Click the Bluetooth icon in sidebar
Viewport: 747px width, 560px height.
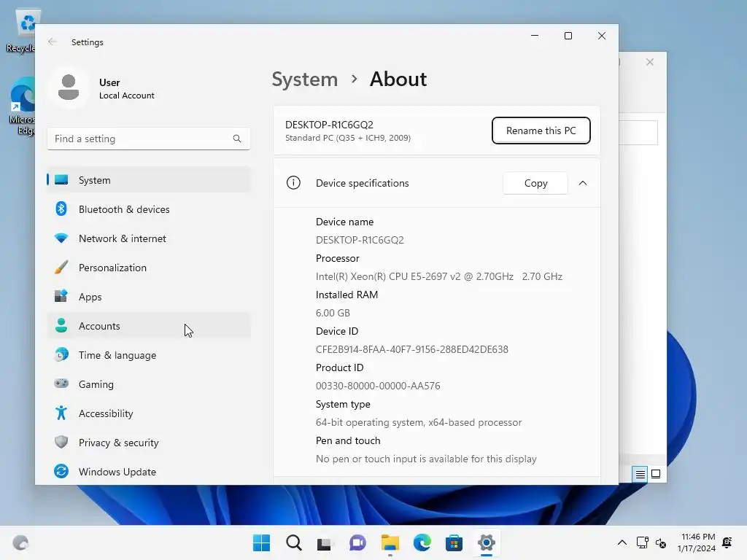pos(61,209)
